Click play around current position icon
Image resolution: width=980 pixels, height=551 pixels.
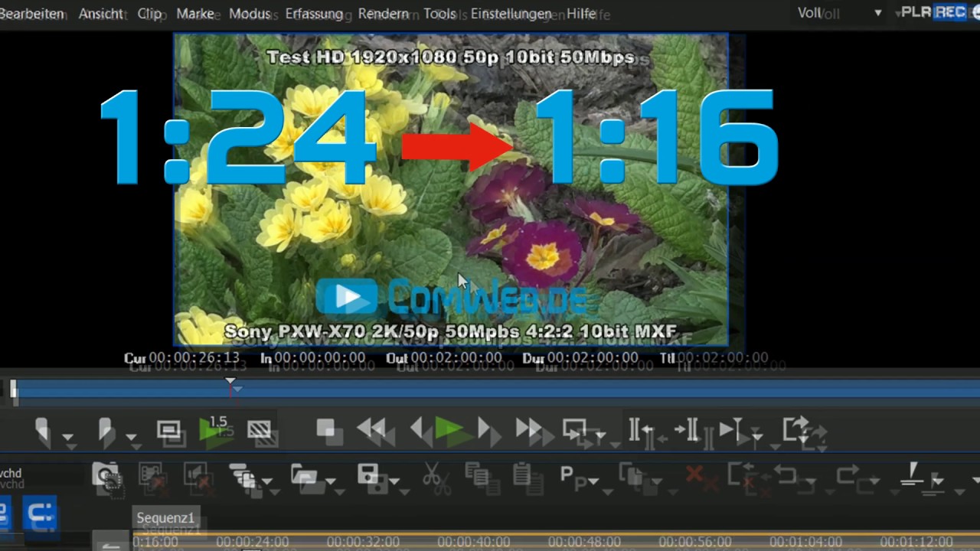click(730, 429)
